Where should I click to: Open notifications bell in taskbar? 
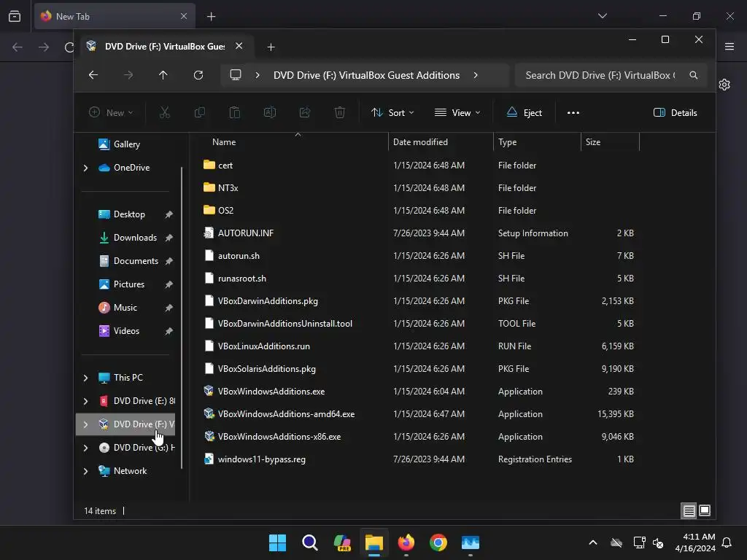727,542
